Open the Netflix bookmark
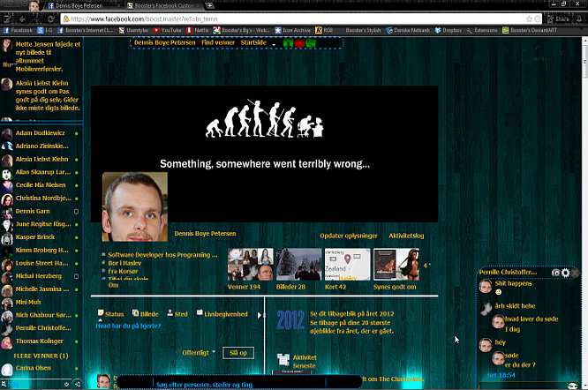Image resolution: width=588 pixels, height=390 pixels. pyautogui.click(x=198, y=30)
